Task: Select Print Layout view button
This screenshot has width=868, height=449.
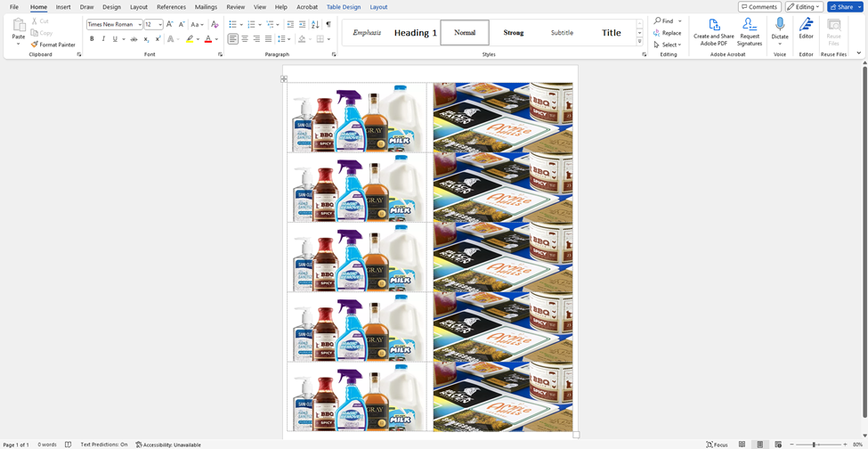Action: [760, 445]
